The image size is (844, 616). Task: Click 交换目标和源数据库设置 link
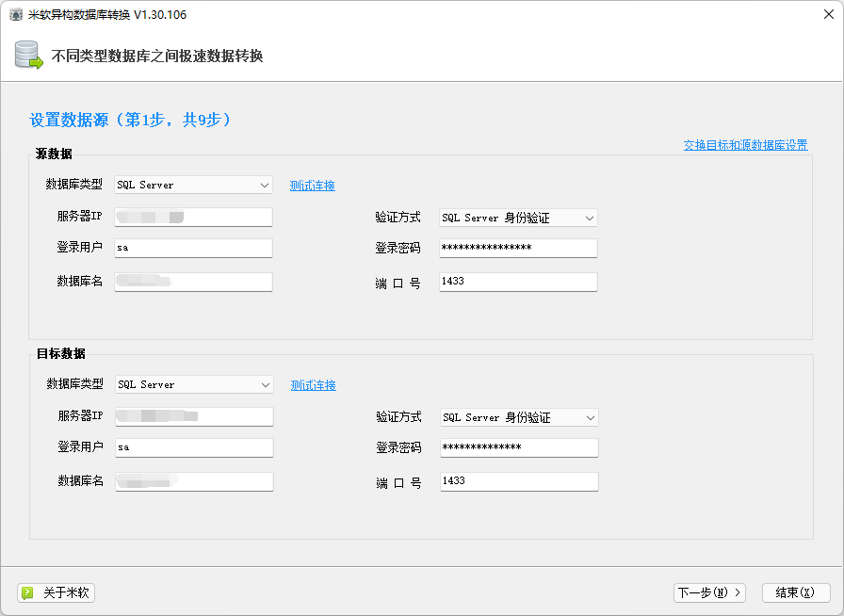click(x=745, y=145)
